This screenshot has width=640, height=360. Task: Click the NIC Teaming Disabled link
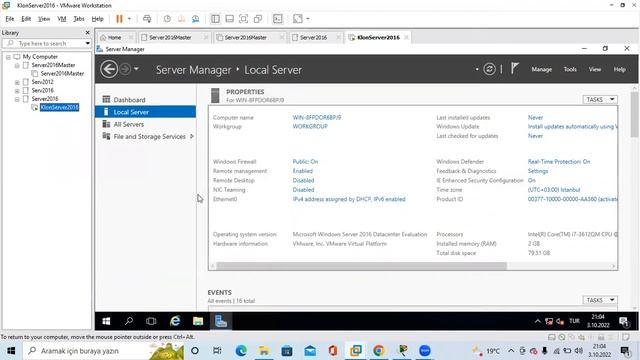(x=303, y=190)
